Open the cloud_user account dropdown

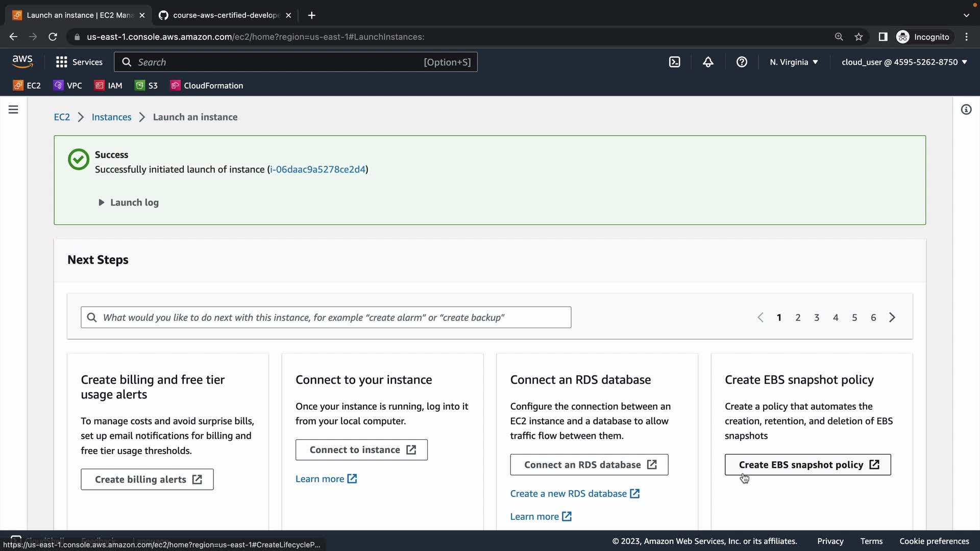[x=904, y=62]
